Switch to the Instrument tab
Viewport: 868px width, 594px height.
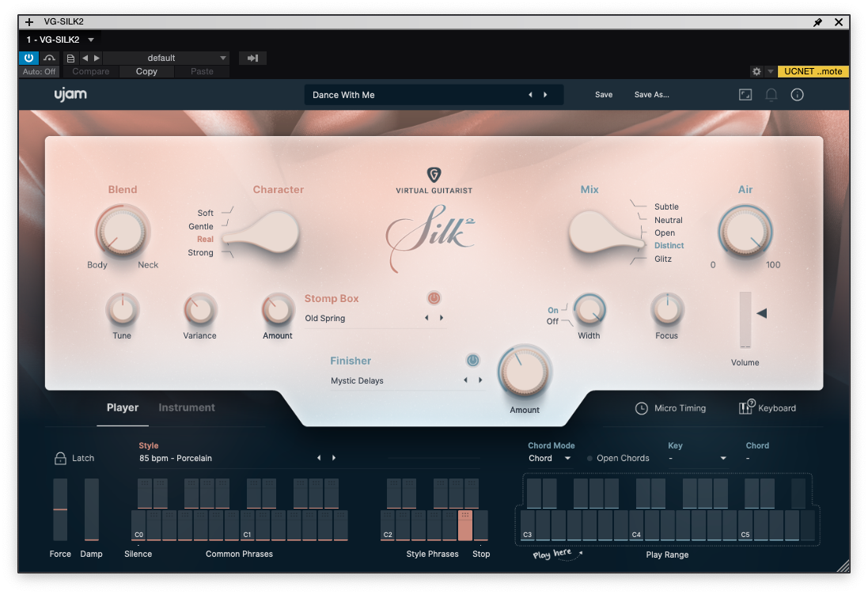(187, 407)
